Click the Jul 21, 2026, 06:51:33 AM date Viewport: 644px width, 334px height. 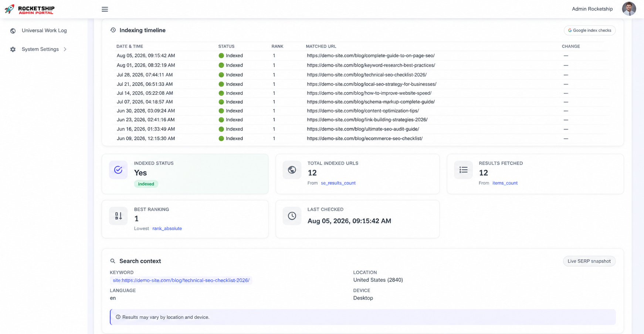tap(145, 84)
